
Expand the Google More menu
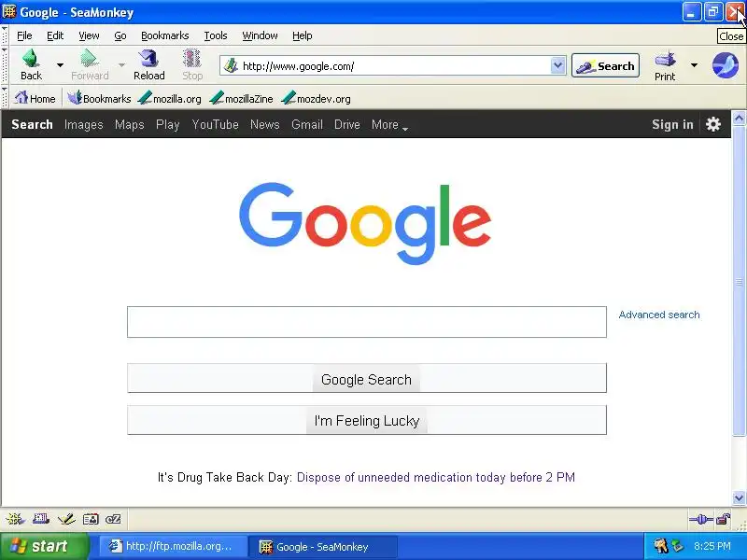coord(389,125)
